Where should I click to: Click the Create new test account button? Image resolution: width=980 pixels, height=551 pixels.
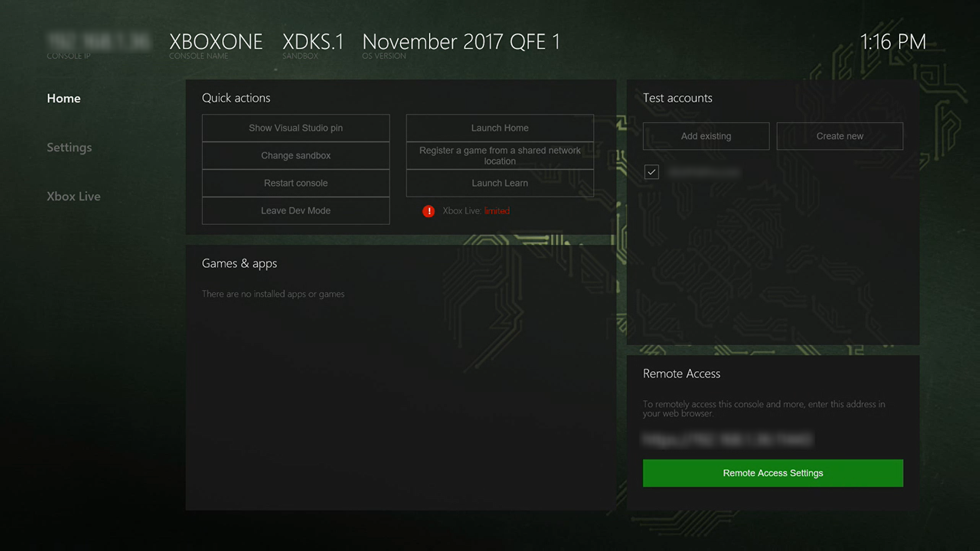[839, 136]
